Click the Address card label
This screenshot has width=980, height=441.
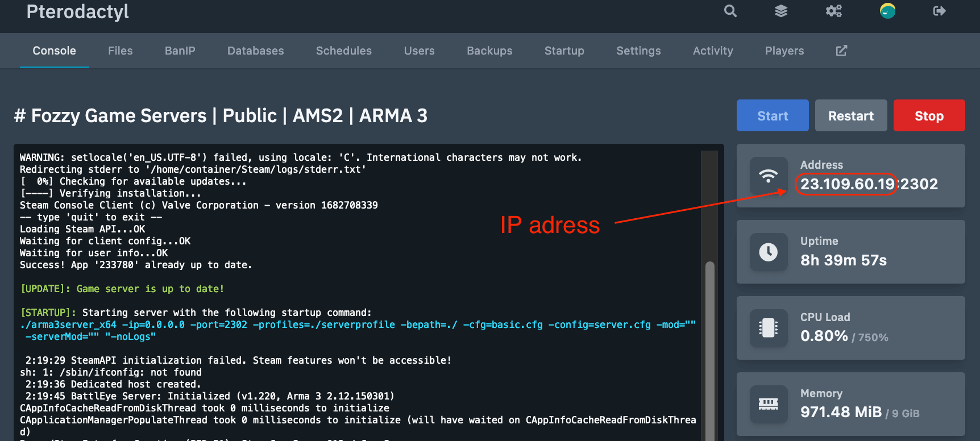click(x=821, y=165)
